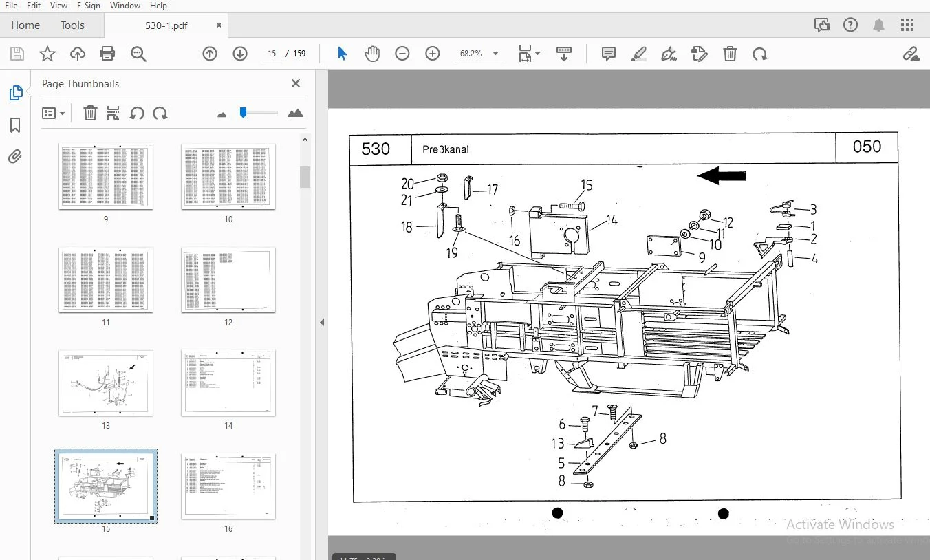Rotate thumbnail pages counterclockwise
This screenshot has height=560, width=930.
(x=137, y=113)
